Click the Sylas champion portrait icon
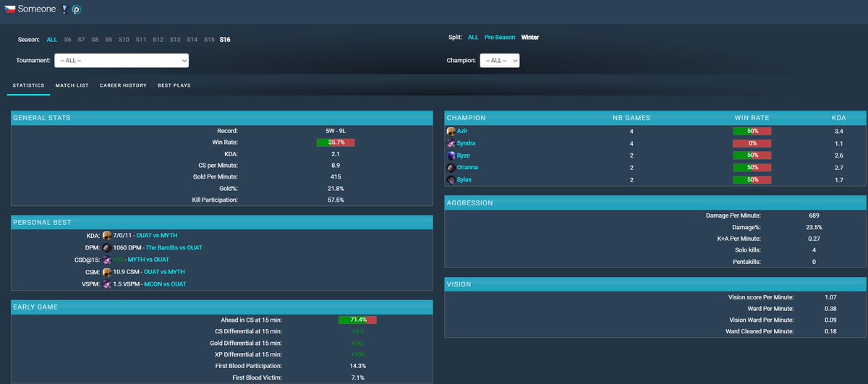The height and width of the screenshot is (384, 868). [451, 179]
